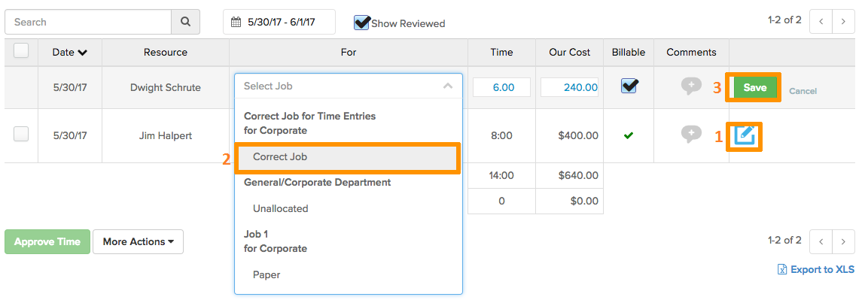868x306 pixels.
Task: Go to previous page using bottom arrow
Action: pos(821,242)
